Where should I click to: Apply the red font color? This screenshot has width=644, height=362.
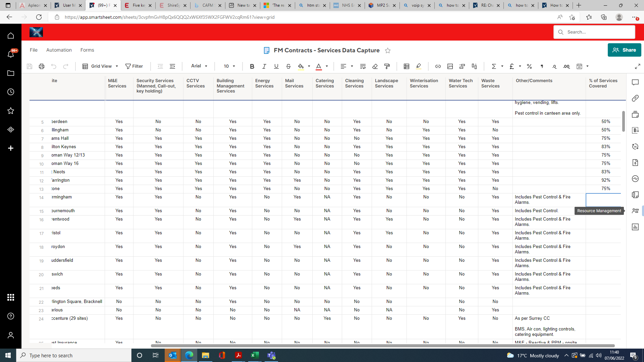pyautogui.click(x=319, y=66)
